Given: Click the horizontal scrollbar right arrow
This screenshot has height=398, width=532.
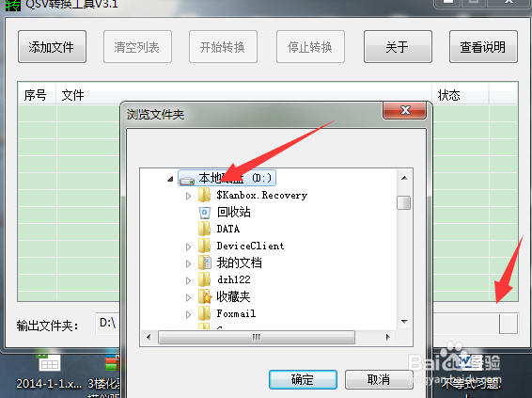Looking at the screenshot, I should (387, 337).
